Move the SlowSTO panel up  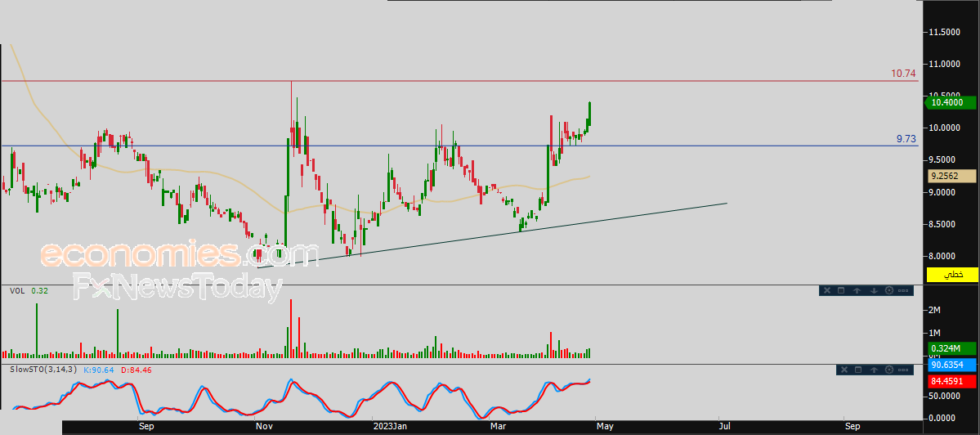[874, 370]
